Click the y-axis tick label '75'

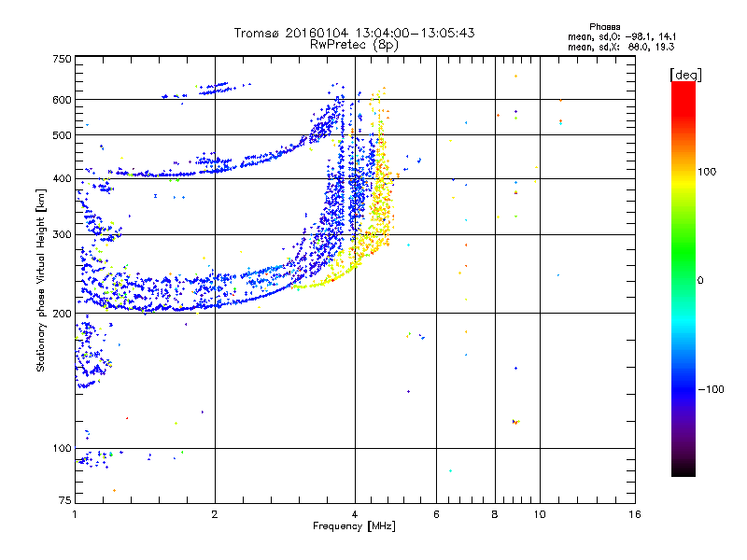[x=65, y=500]
